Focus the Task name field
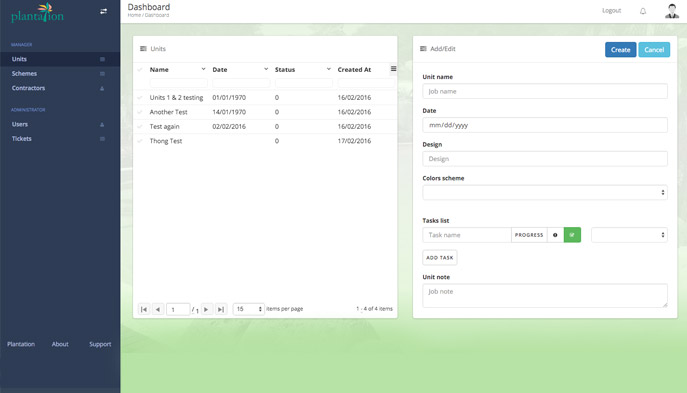The height and width of the screenshot is (393, 687). click(x=467, y=235)
